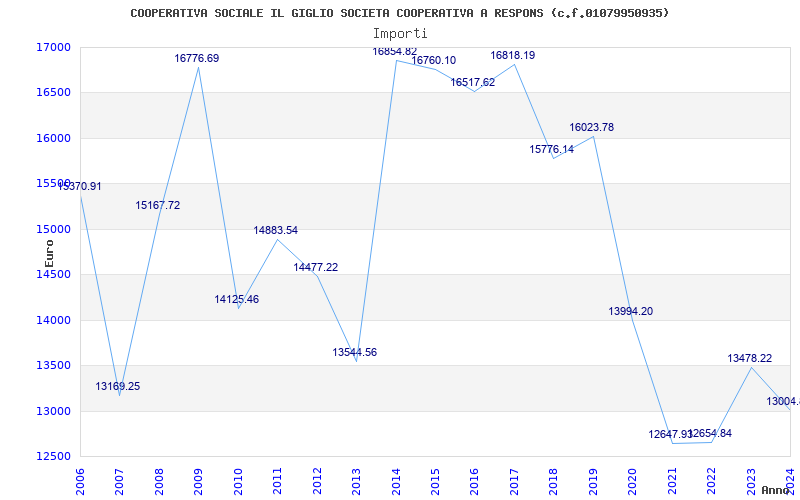The height and width of the screenshot is (500, 800).
Task: Click the Anno x-axis title
Action: pyautogui.click(x=778, y=490)
